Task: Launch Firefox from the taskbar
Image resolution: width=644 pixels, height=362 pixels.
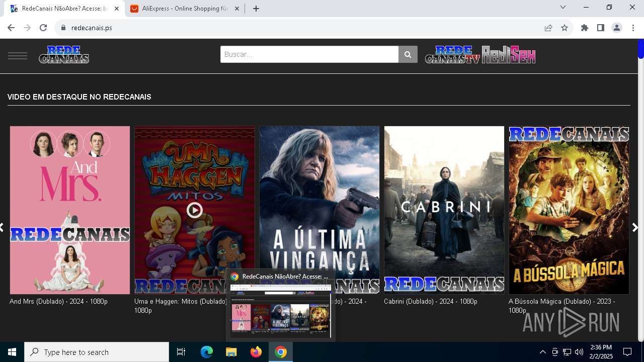Action: point(256,352)
